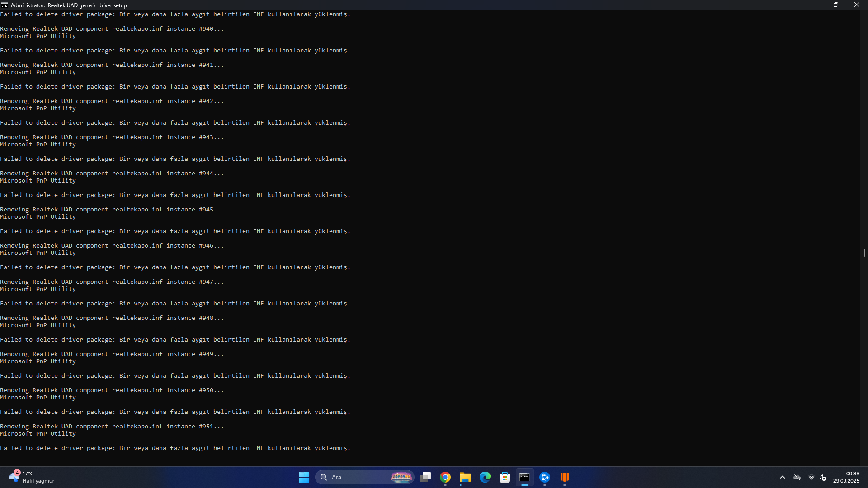
Task: Click the taskbar search box labeled Ara
Action: 364,477
